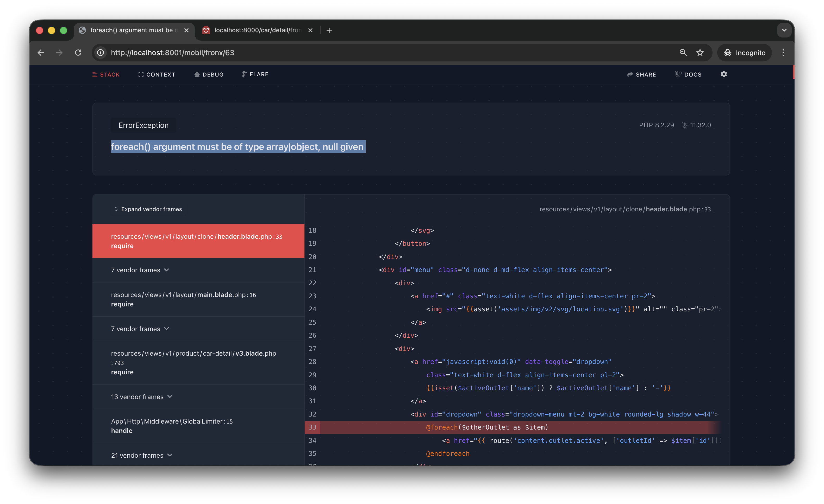Select the v3.blade.php:793 stack frame
The image size is (824, 504).
pos(198,362)
